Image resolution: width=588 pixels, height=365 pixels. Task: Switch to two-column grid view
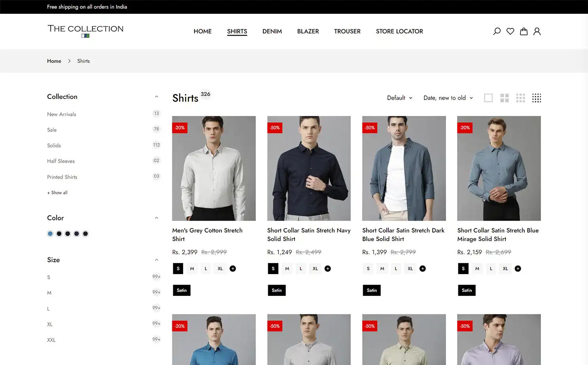504,98
